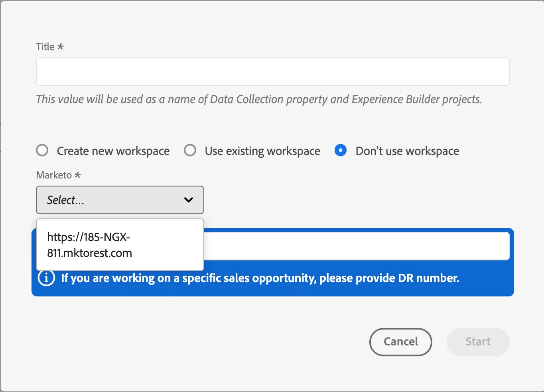Click the chevron arrow in the Marketo dropdown
The width and height of the screenshot is (544, 392).
pos(189,200)
